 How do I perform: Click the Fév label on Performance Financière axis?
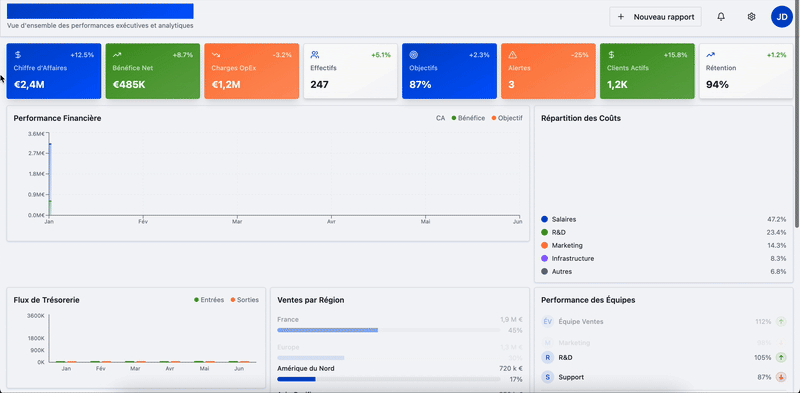pos(143,222)
